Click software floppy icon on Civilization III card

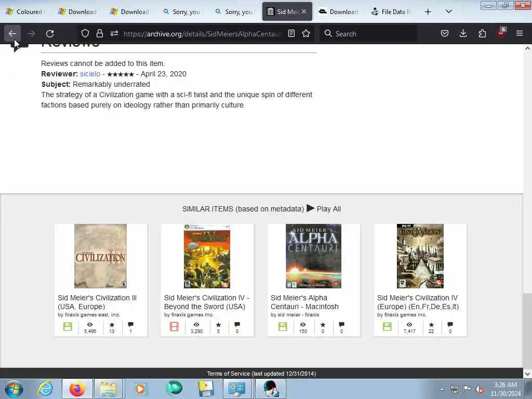(x=68, y=327)
